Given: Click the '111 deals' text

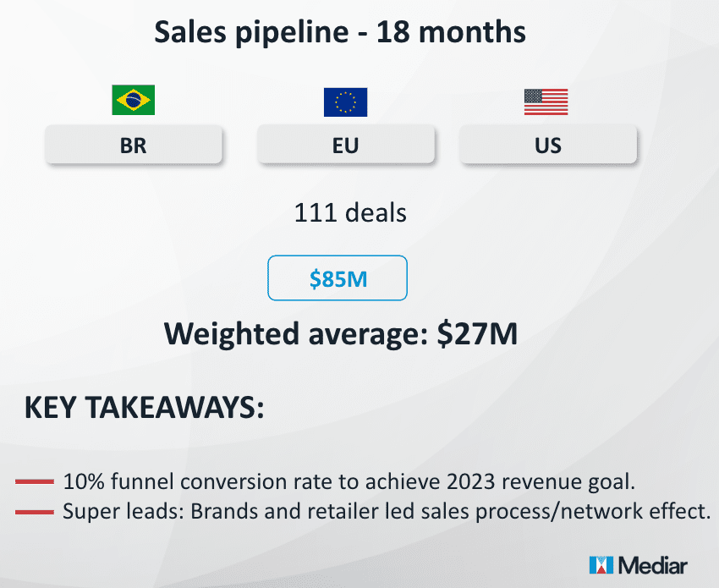Looking at the screenshot, I should tap(350, 212).
